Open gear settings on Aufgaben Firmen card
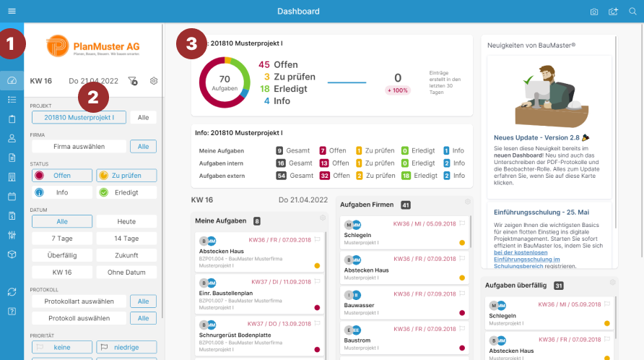This screenshot has height=360, width=644. [x=467, y=202]
